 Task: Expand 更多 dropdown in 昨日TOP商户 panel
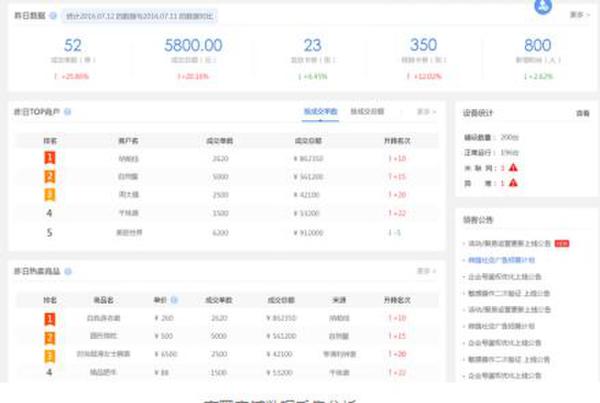pyautogui.click(x=426, y=112)
